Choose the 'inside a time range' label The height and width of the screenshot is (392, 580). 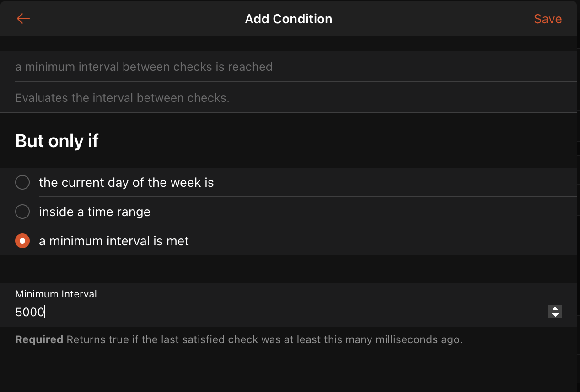(95, 212)
